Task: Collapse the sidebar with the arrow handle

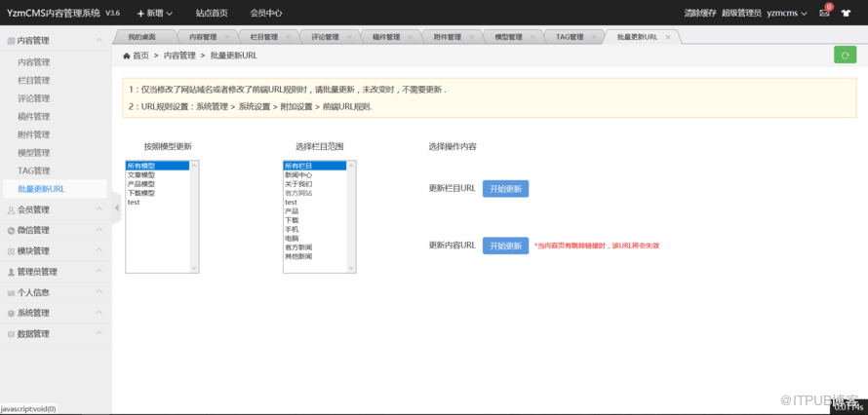Action: point(116,207)
